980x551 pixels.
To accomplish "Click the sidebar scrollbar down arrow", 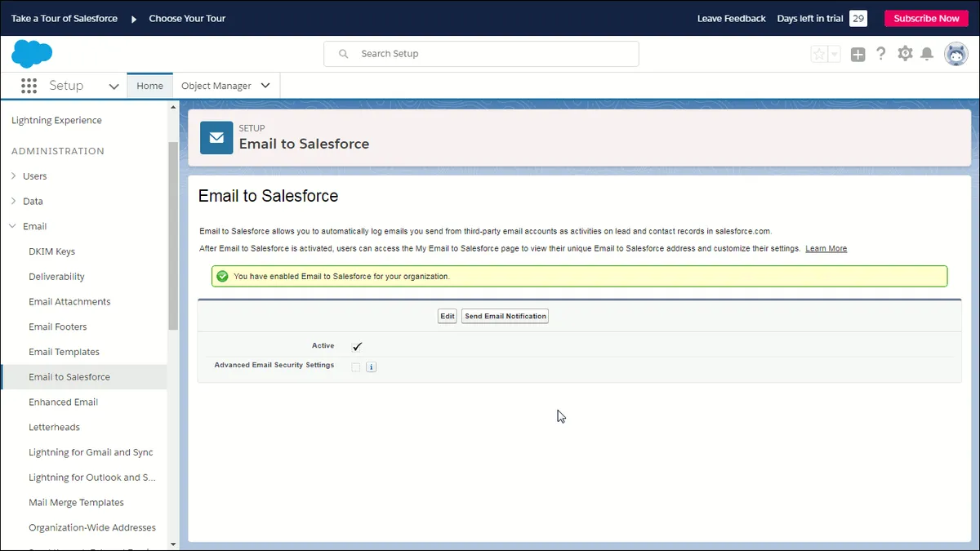I will pos(173,543).
